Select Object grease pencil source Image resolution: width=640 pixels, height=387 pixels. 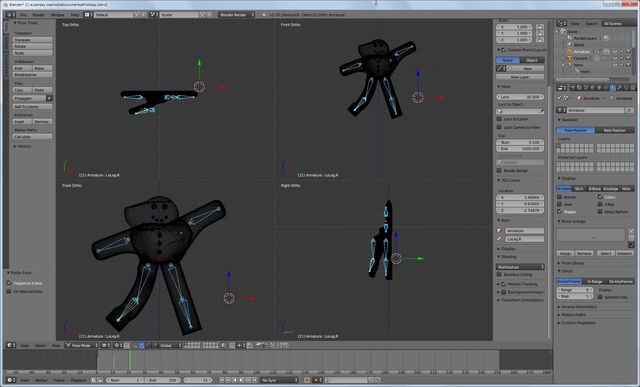click(x=532, y=60)
